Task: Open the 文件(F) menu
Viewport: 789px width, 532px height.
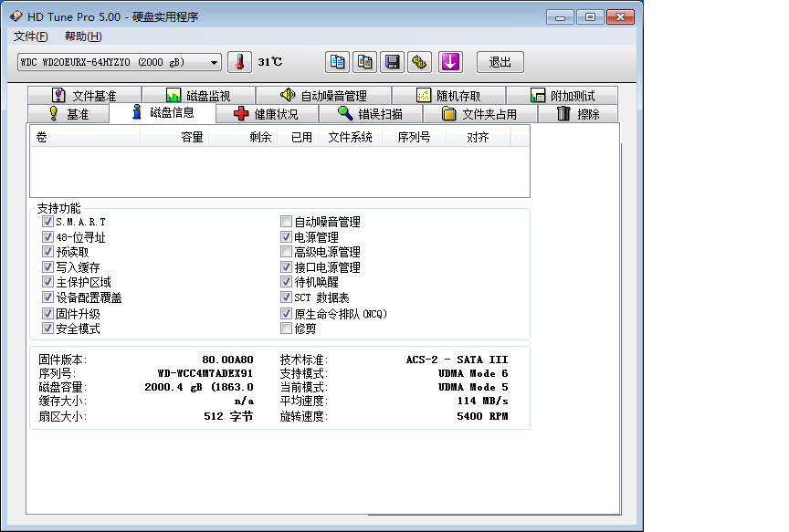Action: pos(31,37)
